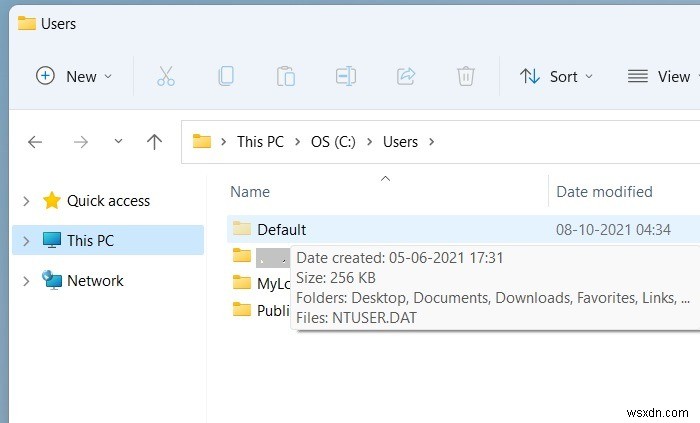
Task: Select Network in navigation pane
Action: (x=95, y=281)
